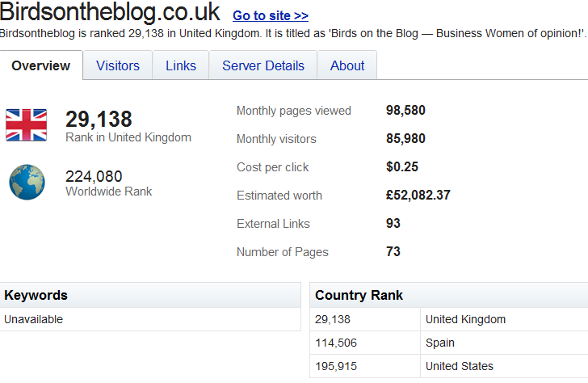The width and height of the screenshot is (588, 383).
Task: Select the $0.25 cost value
Action: coord(402,166)
